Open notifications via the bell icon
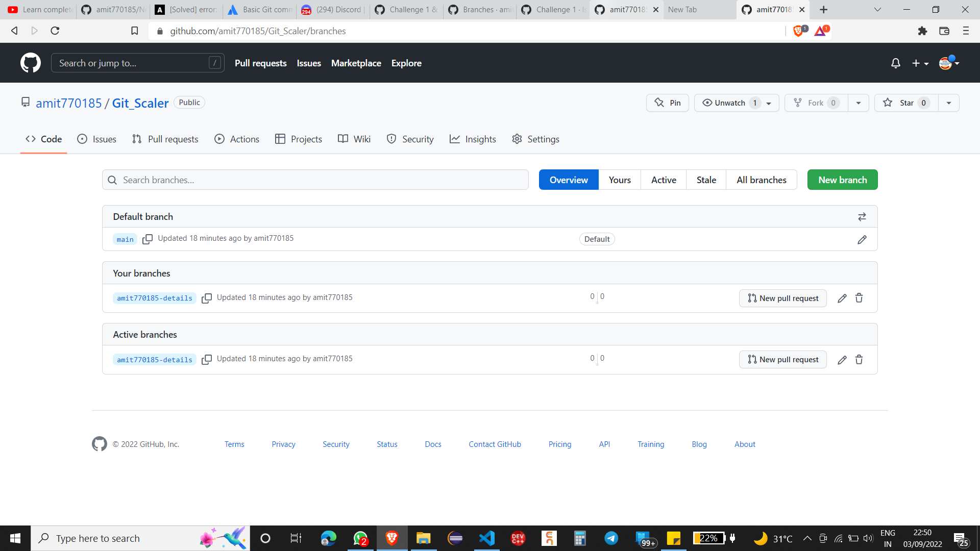 point(895,63)
